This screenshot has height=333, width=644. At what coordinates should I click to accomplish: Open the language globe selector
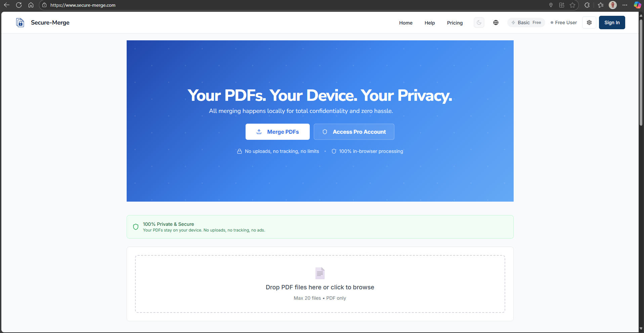[496, 23]
